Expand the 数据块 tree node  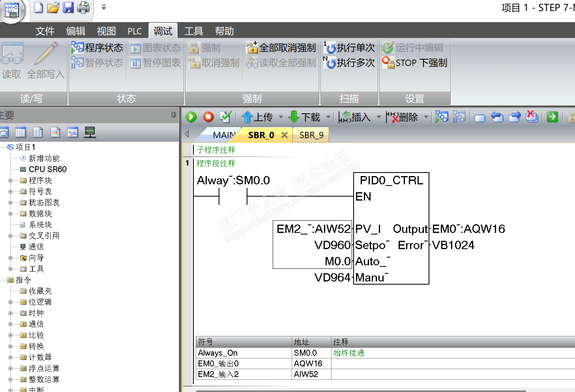(x=11, y=214)
